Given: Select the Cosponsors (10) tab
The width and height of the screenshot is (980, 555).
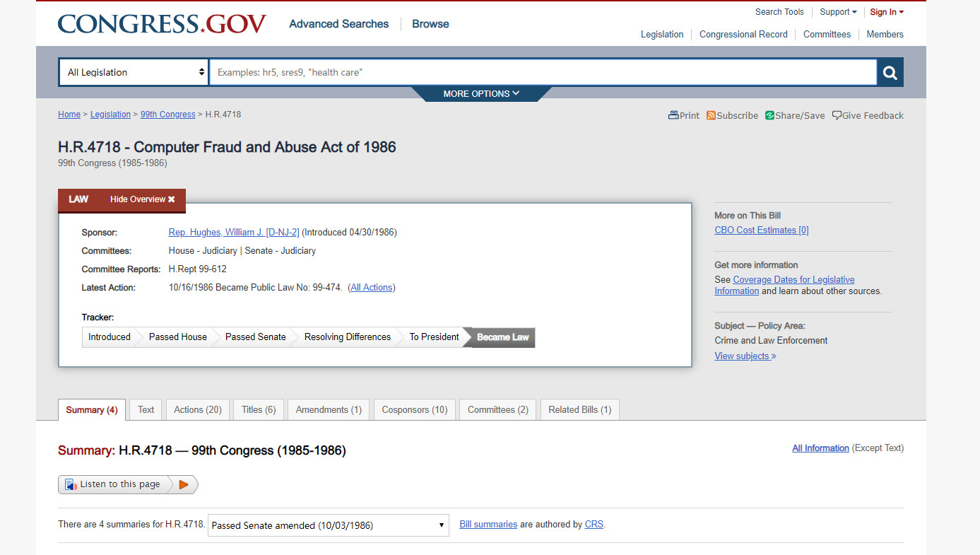Looking at the screenshot, I should [415, 410].
